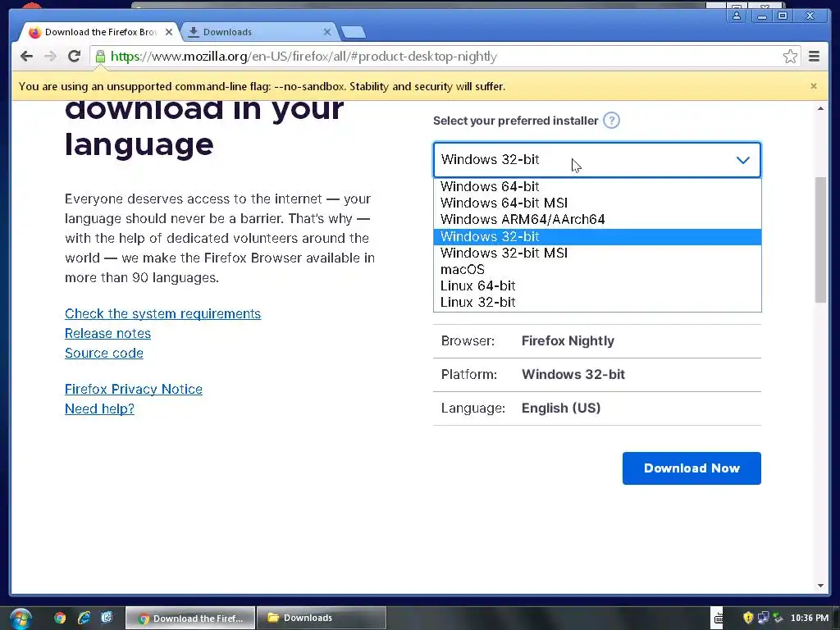
Task: Open a new tab
Action: pyautogui.click(x=354, y=33)
